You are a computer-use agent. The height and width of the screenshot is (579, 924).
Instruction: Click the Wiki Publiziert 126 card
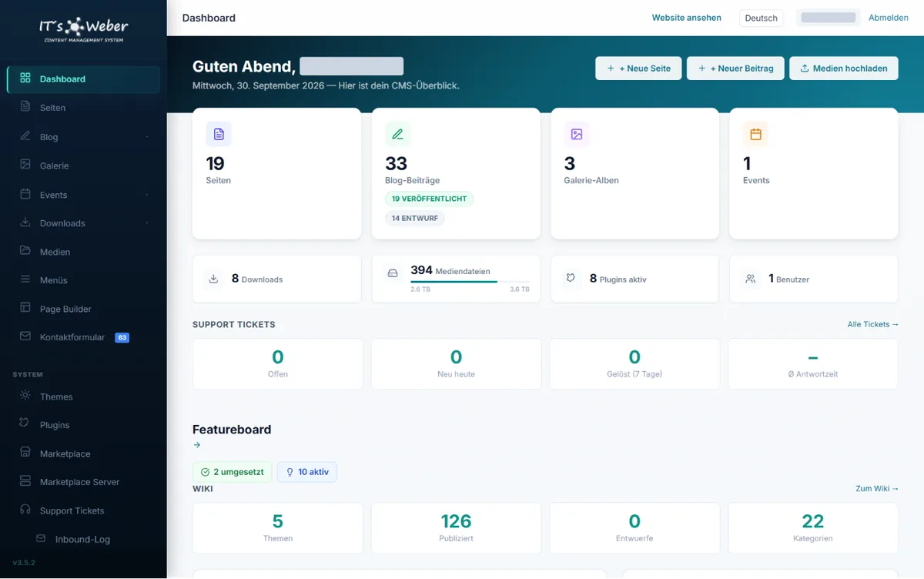456,528
